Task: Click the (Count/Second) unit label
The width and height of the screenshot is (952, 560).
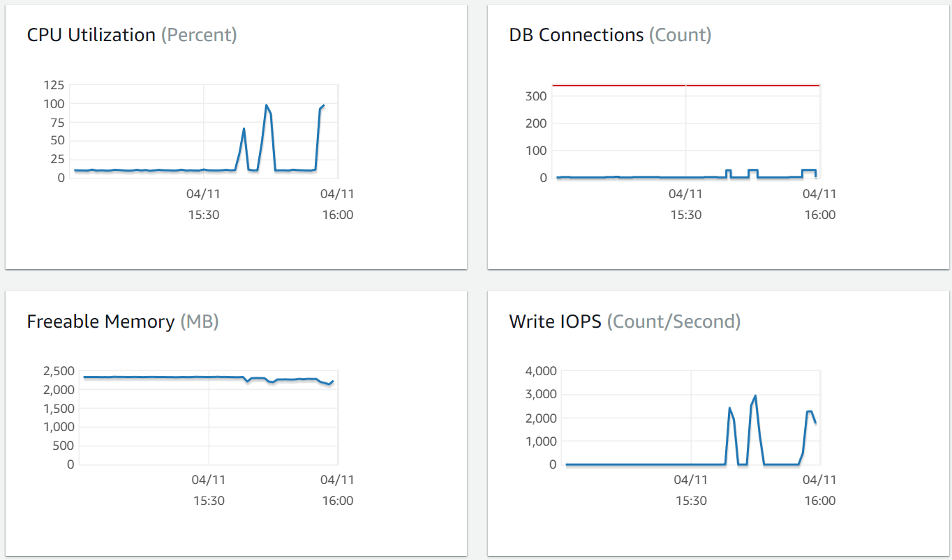Action: (x=674, y=321)
